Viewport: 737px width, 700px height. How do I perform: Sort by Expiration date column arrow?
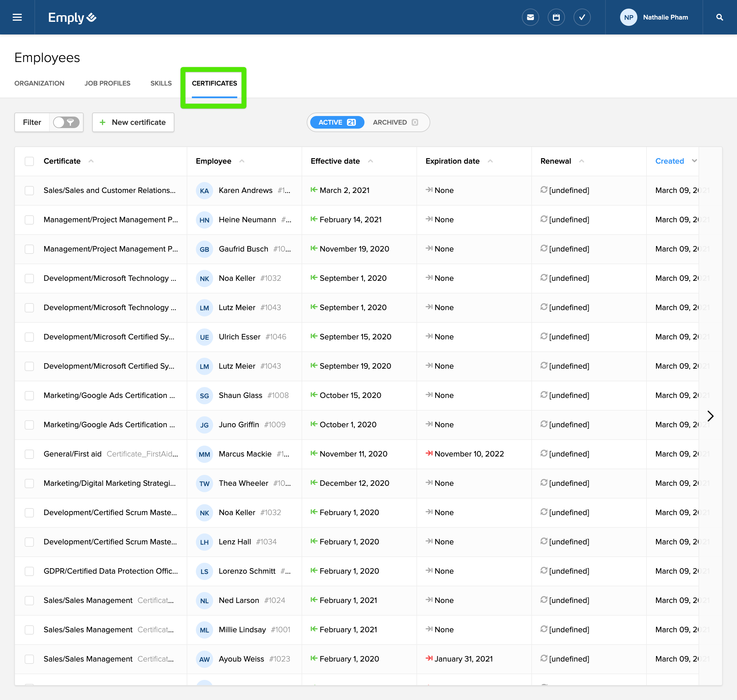[x=490, y=161]
